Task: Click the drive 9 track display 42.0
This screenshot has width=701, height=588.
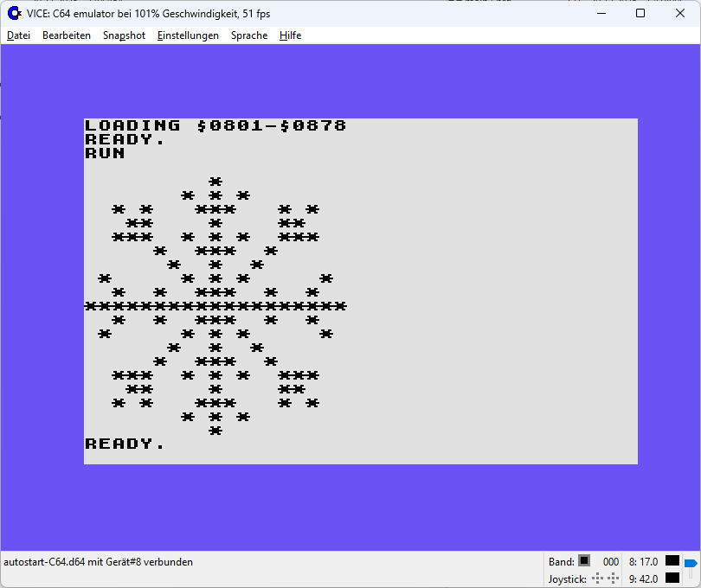Action: [x=643, y=579]
